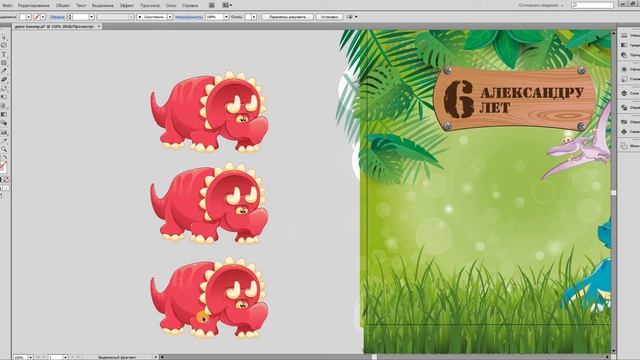Open the Graphic Styles panel icon
Viewport: 640px width, 360px height.
pyautogui.click(x=624, y=79)
